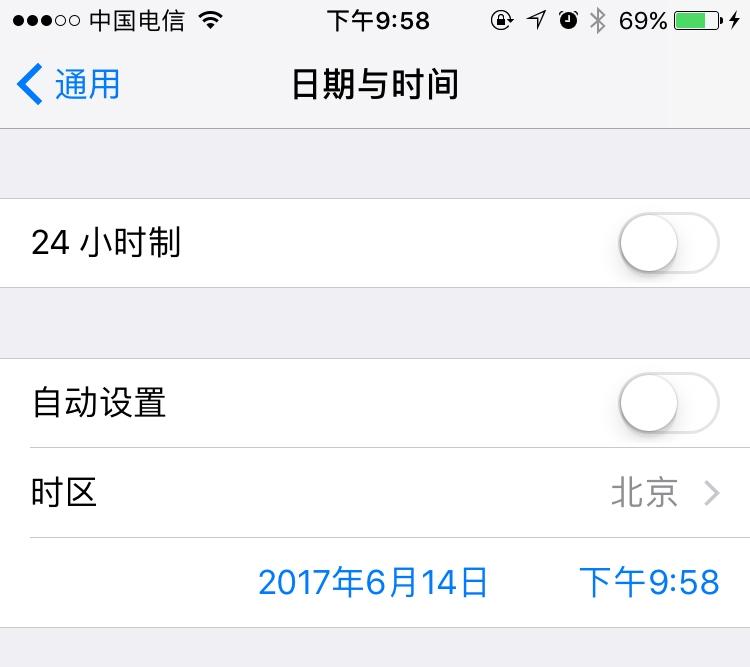The height and width of the screenshot is (667, 750).
Task: Tap the green battery icon
Action: 698,21
